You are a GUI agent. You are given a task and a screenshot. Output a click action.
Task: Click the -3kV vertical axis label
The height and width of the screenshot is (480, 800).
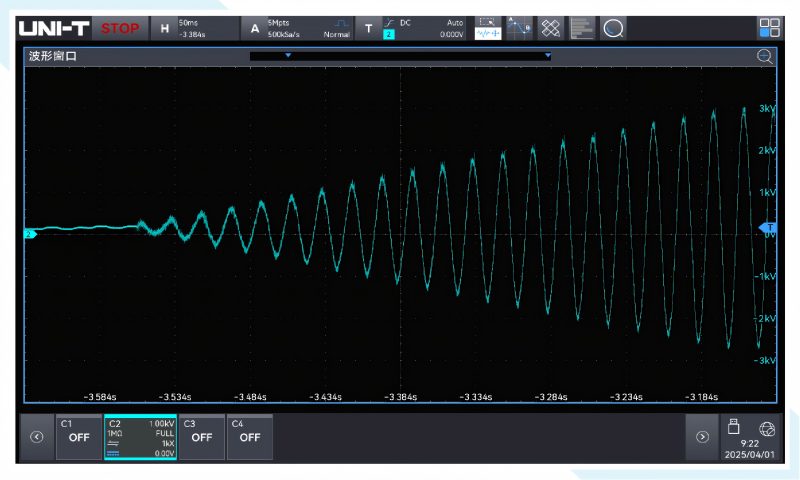(765, 360)
